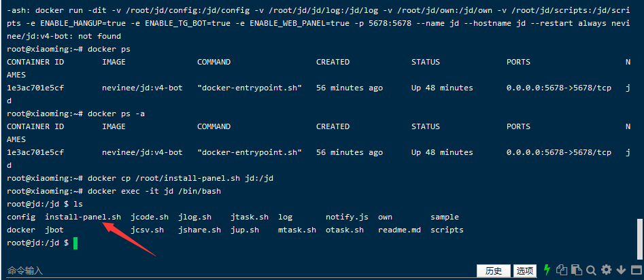Click the green lightning quick-command icon

(547, 270)
